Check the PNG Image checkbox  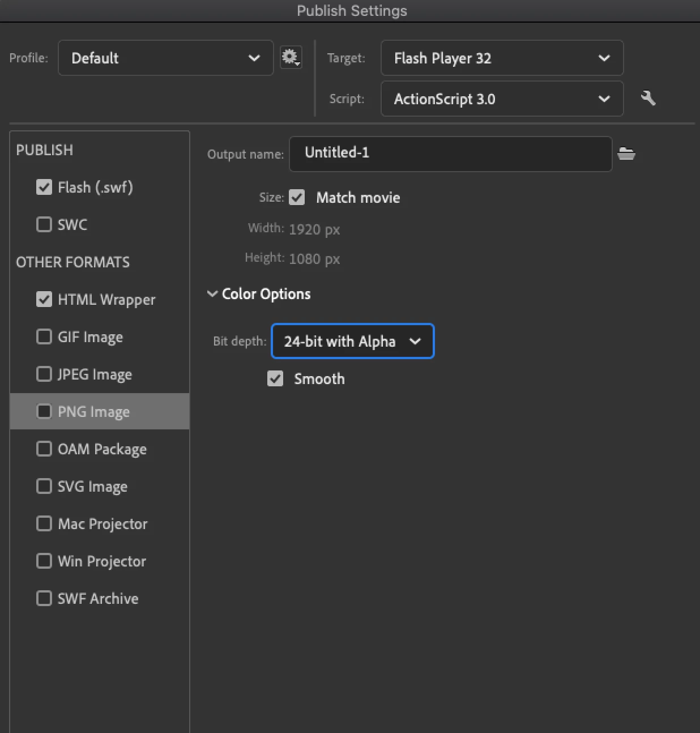tap(44, 411)
